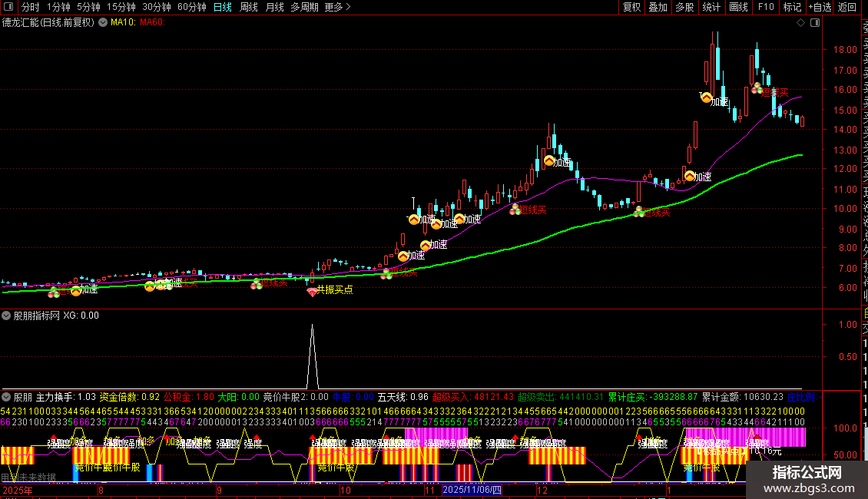Open the 多周期 multi-period view

click(x=304, y=7)
